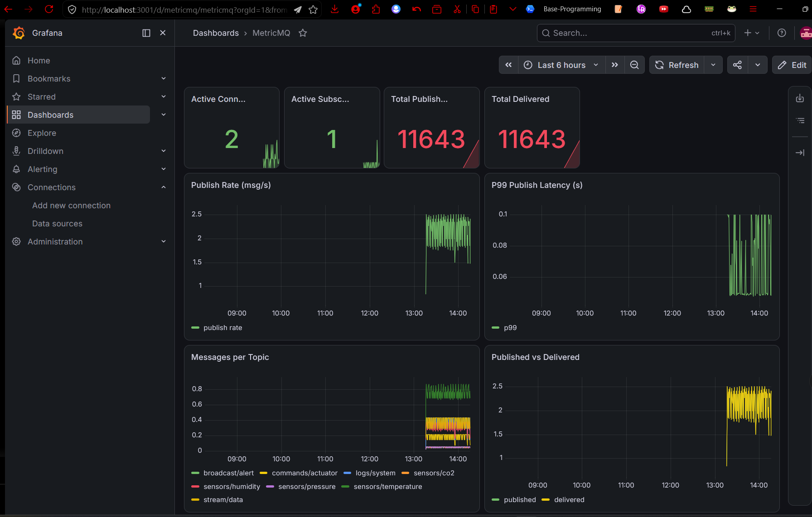Refresh the dashboard
Viewport: 812px width, 517px height.
[677, 65]
